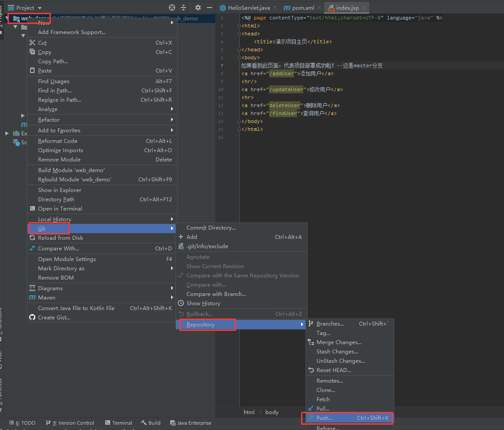Click the locate/scroll-from-source target icon

tap(172, 8)
